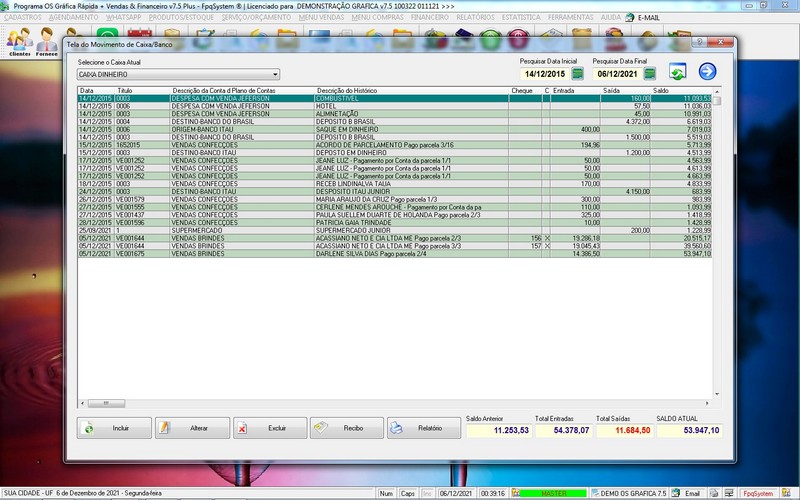The width and height of the screenshot is (800, 500).
Task: Open calendar picker for Data Final
Action: pyautogui.click(x=649, y=74)
